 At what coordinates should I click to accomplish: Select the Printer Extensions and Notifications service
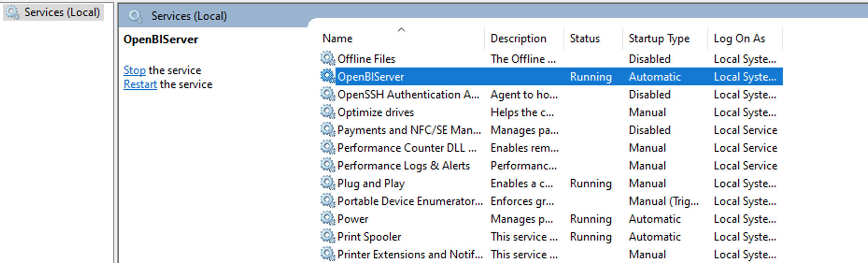click(x=551, y=255)
